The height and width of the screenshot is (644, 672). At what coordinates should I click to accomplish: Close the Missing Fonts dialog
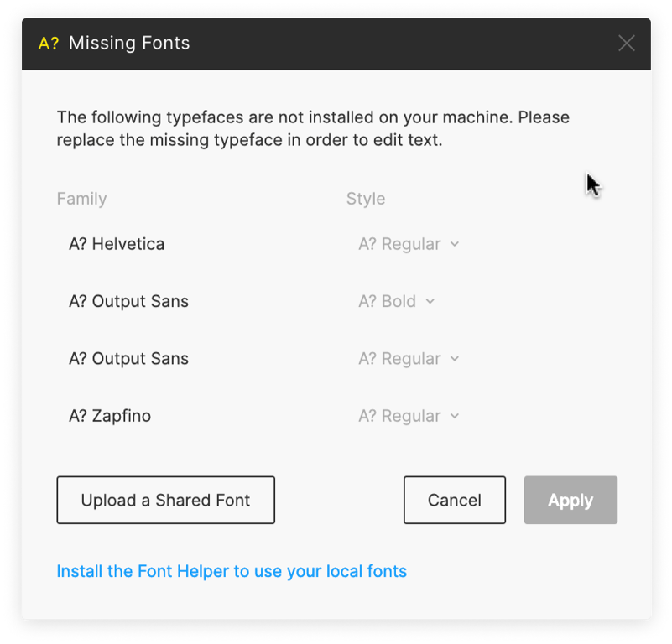[626, 44]
